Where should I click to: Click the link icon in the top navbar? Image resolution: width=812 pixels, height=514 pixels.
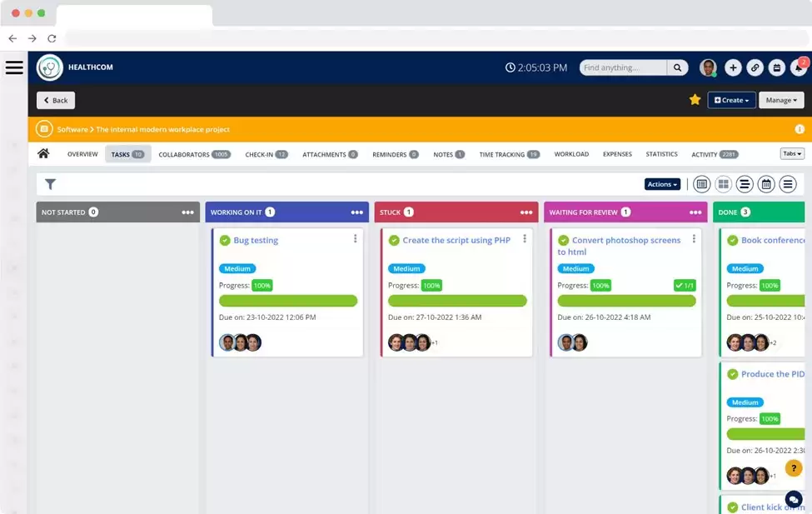(x=755, y=67)
